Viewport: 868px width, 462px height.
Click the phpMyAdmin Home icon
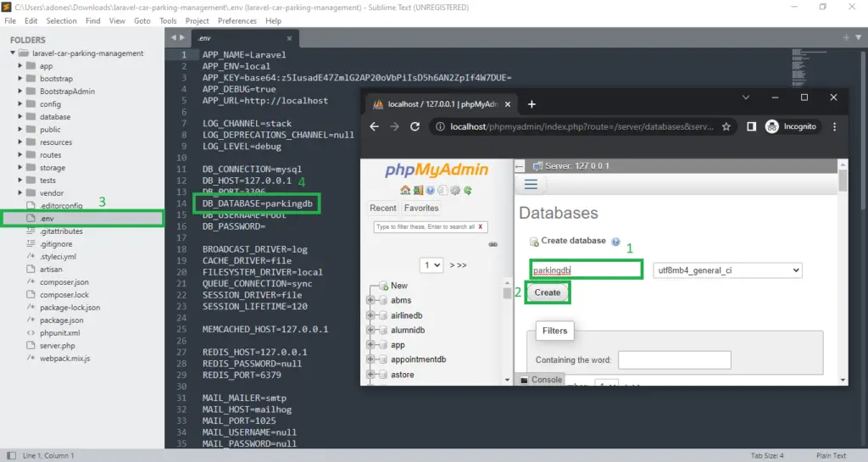(406, 190)
